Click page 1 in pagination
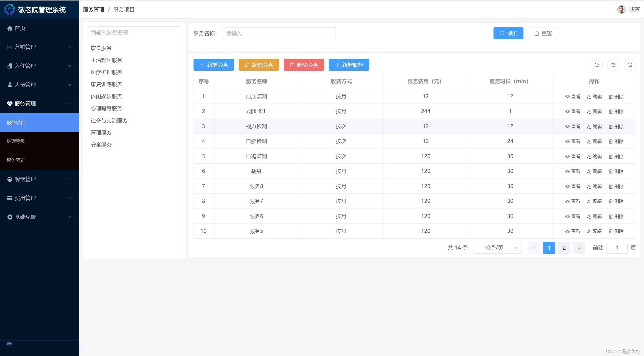The image size is (644, 356). 549,248
